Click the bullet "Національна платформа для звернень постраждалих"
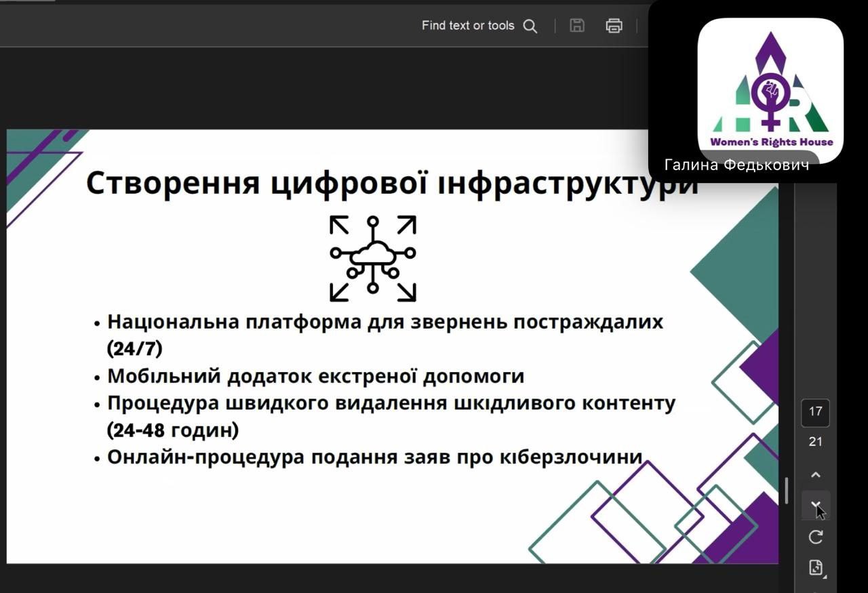This screenshot has height=593, width=868. (x=384, y=322)
